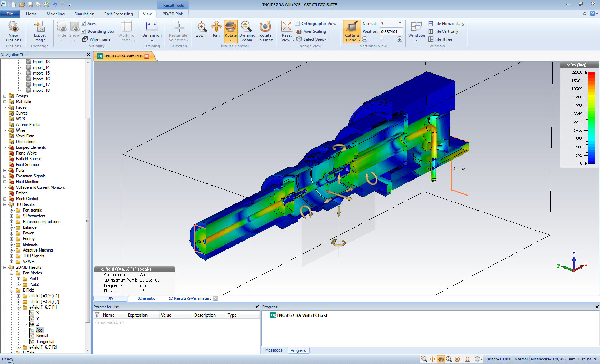The image size is (600, 364).
Task: Open the Normal direction dropdown
Action: click(x=400, y=24)
